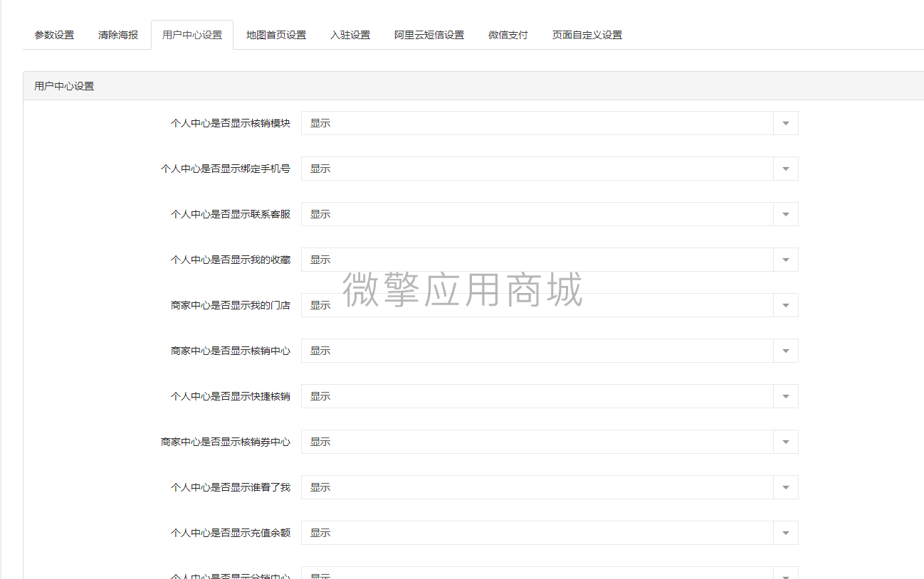Click the label 个人中心是否显示核销模块
Image resolution: width=924 pixels, height=579 pixels.
click(x=231, y=123)
